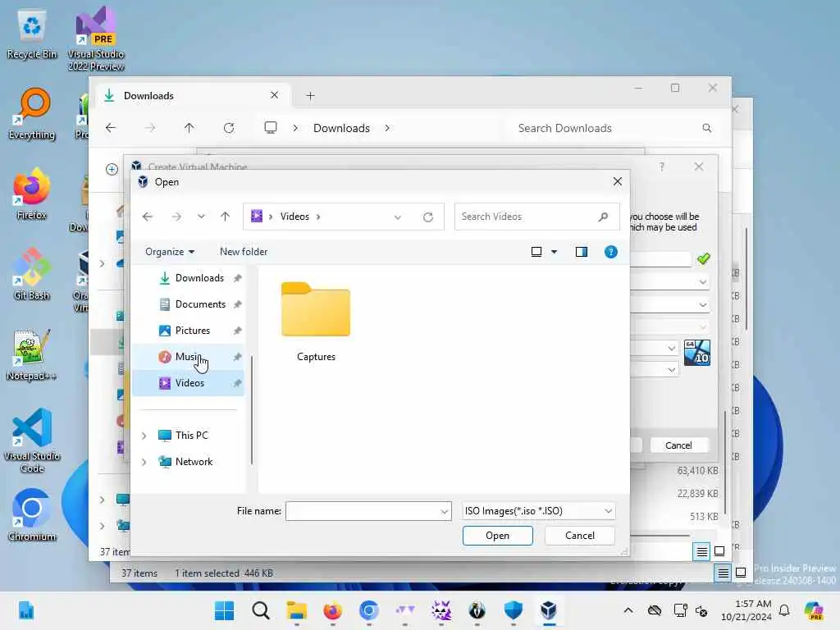Click the help question mark in Create Virtual Machine
This screenshot has width=840, height=630.
(x=662, y=167)
